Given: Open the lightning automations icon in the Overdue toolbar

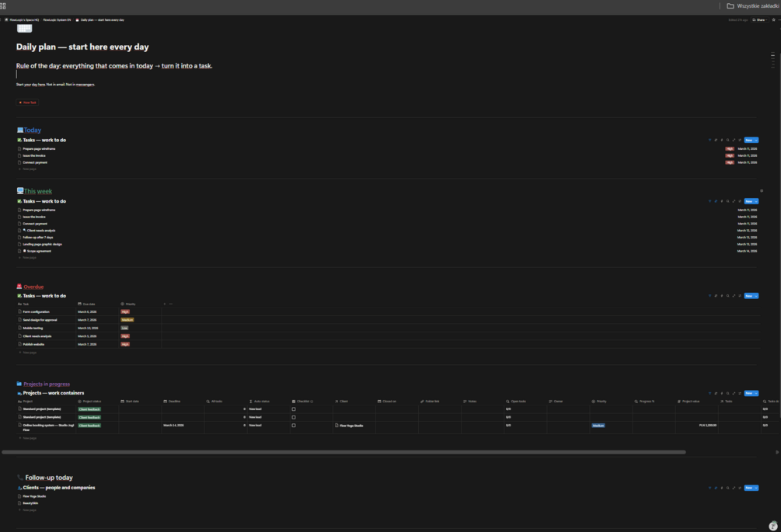Looking at the screenshot, I should coord(722,296).
